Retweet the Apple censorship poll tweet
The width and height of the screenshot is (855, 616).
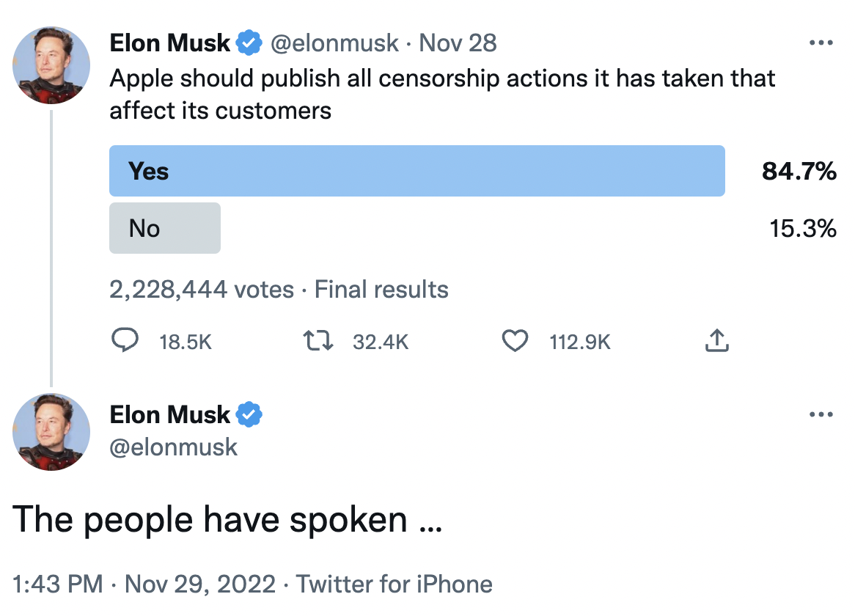click(318, 341)
